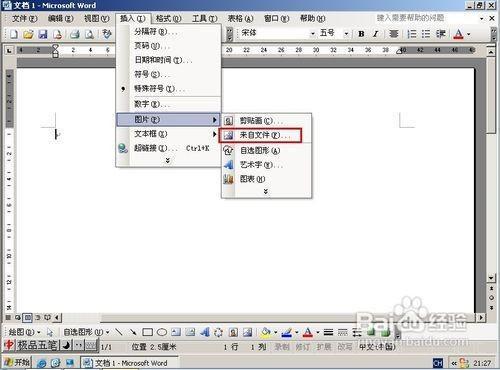Expand the 图片 submenu bottom chevron
500x370 pixels.
point(266,192)
